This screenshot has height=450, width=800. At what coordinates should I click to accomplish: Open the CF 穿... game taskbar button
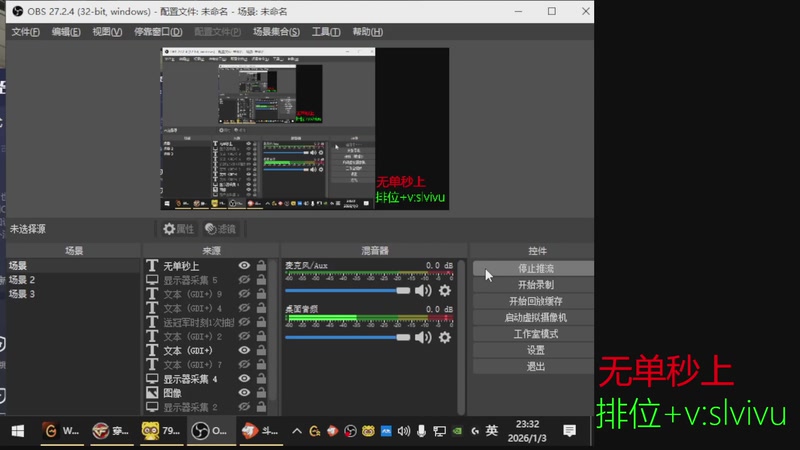(111, 432)
